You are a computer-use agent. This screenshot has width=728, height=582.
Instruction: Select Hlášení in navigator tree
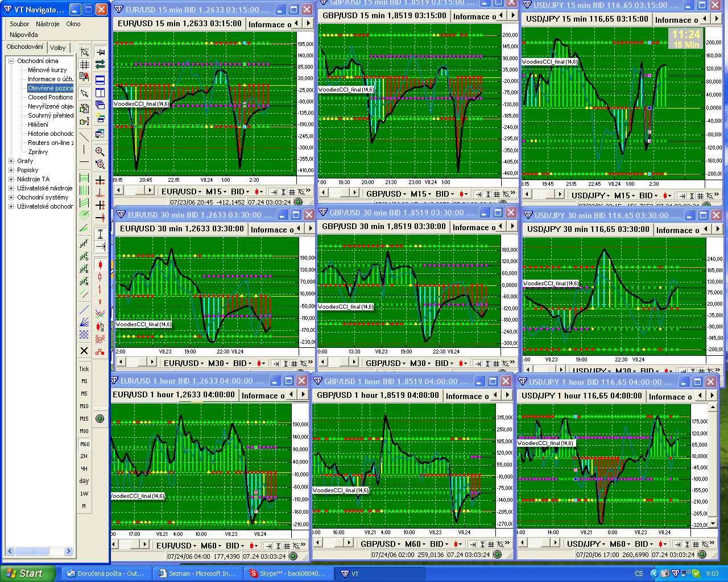(38, 124)
